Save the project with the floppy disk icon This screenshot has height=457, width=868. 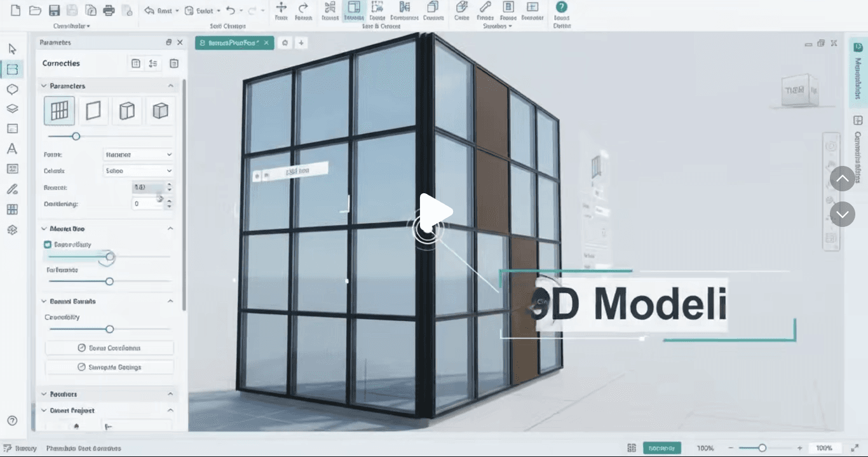[54, 10]
